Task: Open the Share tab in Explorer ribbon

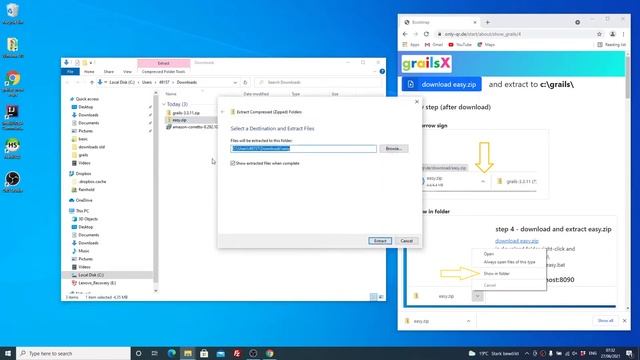Action: coord(109,71)
